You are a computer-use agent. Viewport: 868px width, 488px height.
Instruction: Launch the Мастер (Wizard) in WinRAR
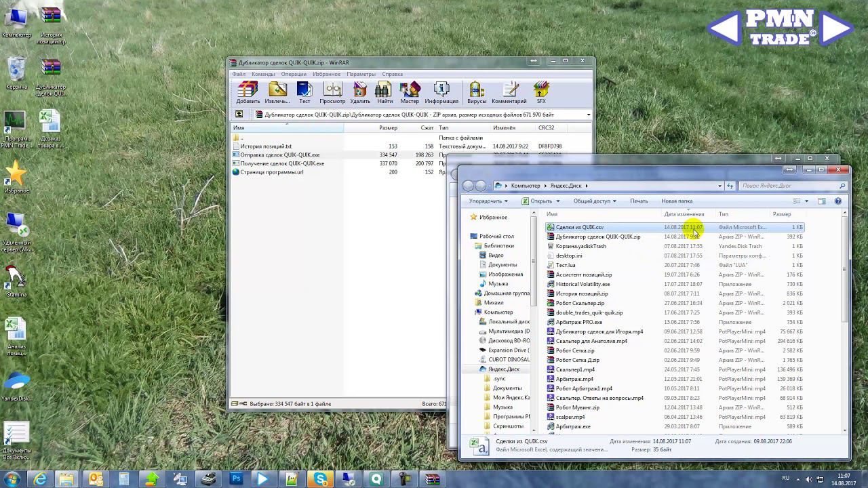[410, 93]
